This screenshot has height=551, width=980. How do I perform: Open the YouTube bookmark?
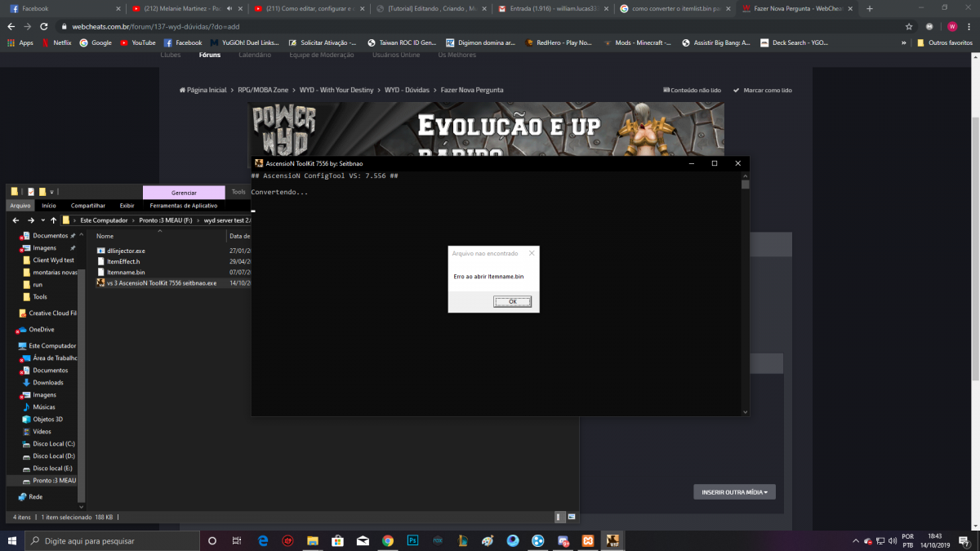(137, 42)
